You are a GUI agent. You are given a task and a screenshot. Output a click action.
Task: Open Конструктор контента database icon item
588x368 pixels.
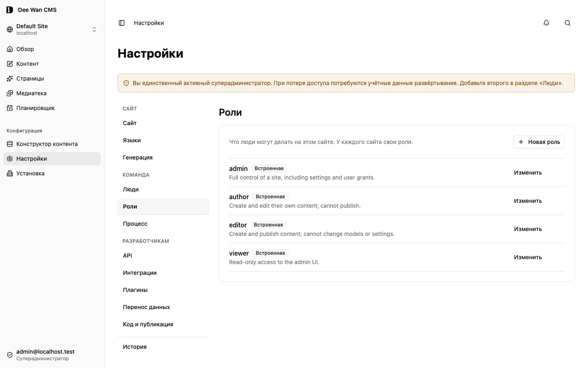click(x=10, y=144)
